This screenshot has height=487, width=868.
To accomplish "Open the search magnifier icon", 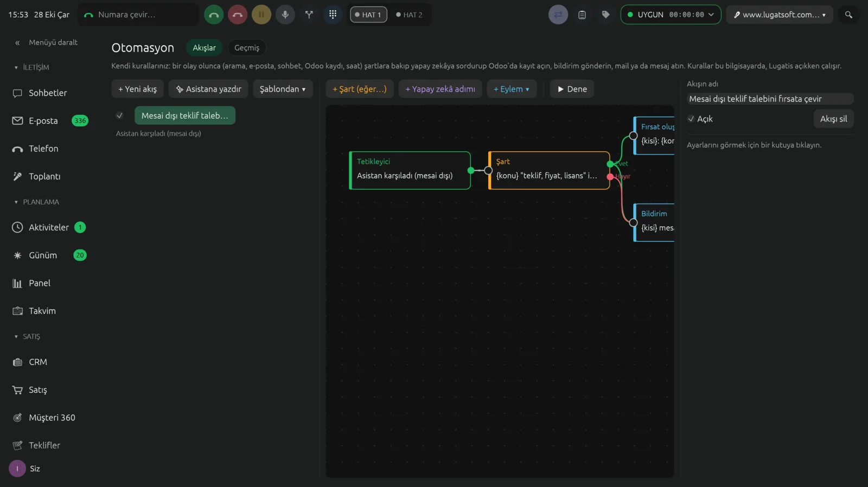I will pos(848,15).
